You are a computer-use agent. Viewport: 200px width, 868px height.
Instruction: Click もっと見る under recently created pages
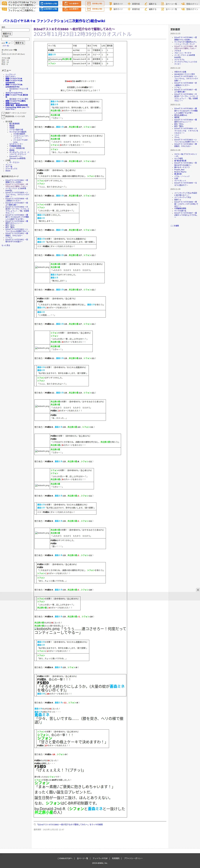coord(6,245)
